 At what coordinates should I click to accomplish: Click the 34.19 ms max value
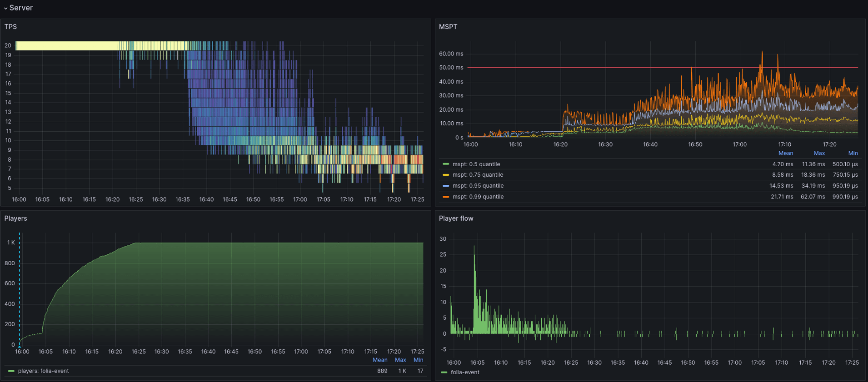(x=813, y=186)
